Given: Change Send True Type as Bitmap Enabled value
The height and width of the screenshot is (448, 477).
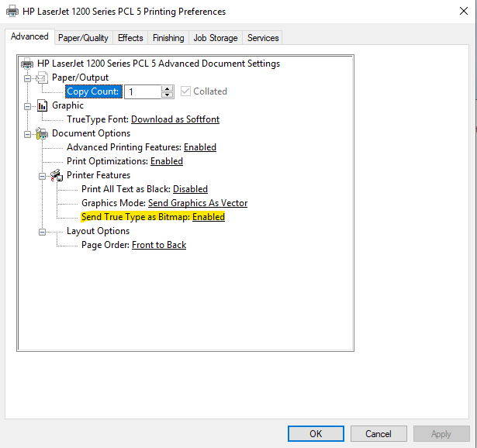Looking at the screenshot, I should tap(209, 217).
